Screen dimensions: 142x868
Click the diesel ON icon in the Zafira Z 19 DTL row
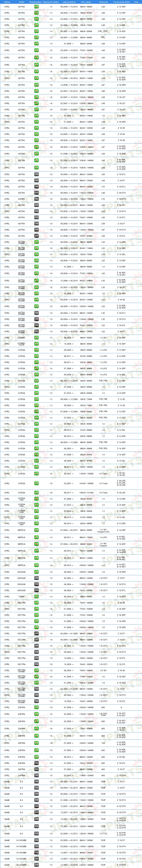point(36,763)
